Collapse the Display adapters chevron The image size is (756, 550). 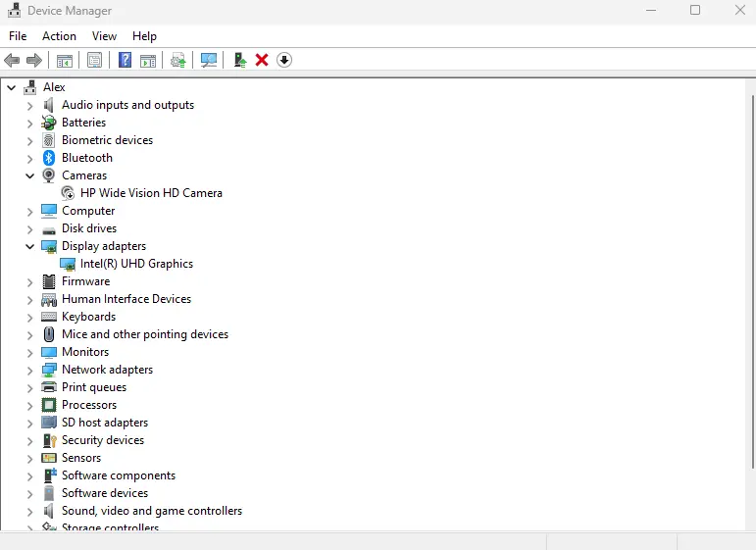click(29, 246)
